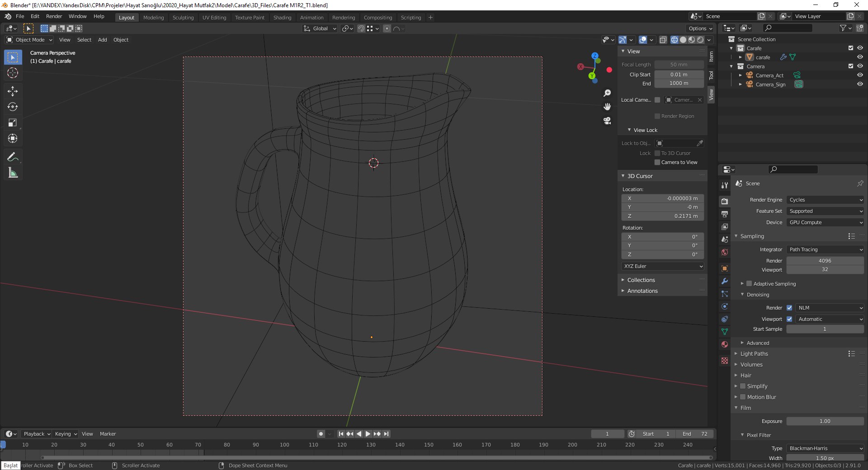This screenshot has width=868, height=470.
Task: Jump to the end frame button
Action: [x=386, y=434]
